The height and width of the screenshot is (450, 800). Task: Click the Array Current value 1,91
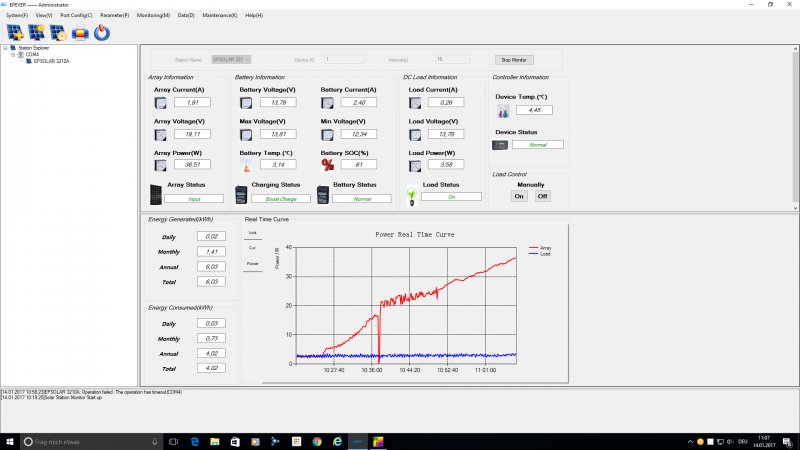pos(192,103)
